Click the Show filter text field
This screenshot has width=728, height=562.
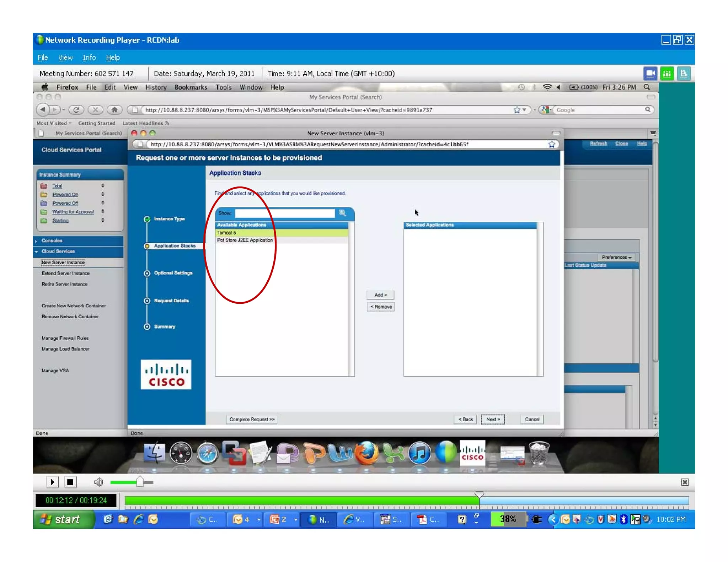[285, 213]
